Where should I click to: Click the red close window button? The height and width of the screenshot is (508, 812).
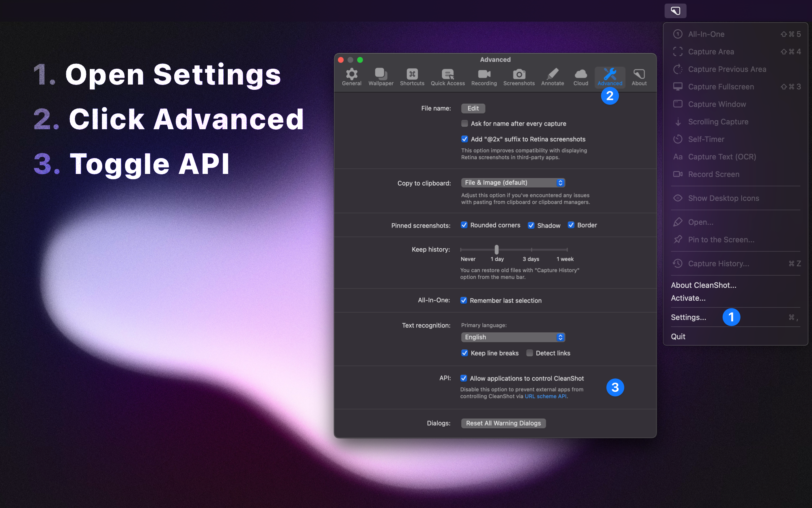[x=341, y=60]
